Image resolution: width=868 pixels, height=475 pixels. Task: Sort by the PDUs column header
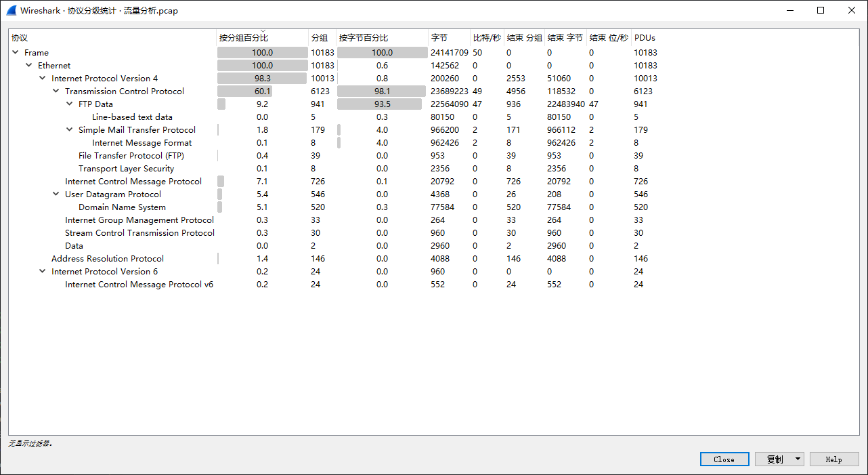pos(645,38)
